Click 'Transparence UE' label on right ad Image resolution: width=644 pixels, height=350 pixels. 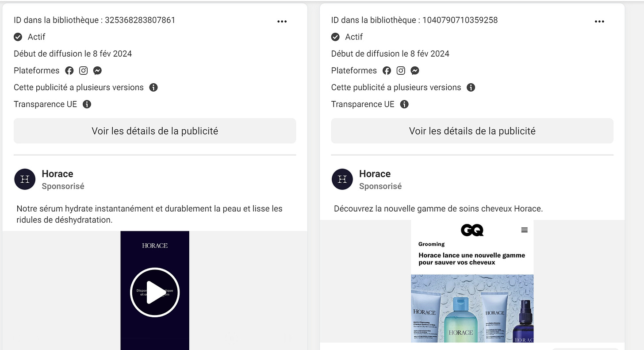(x=363, y=104)
